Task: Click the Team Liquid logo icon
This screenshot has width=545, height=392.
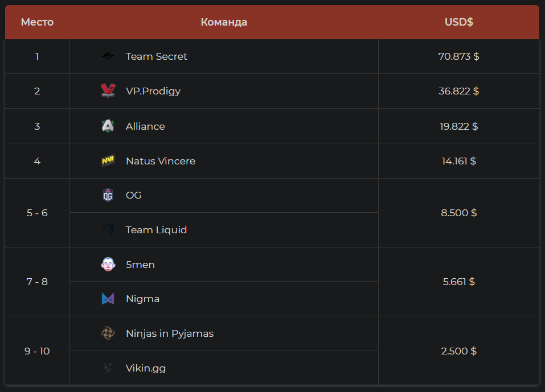Action: (x=108, y=230)
